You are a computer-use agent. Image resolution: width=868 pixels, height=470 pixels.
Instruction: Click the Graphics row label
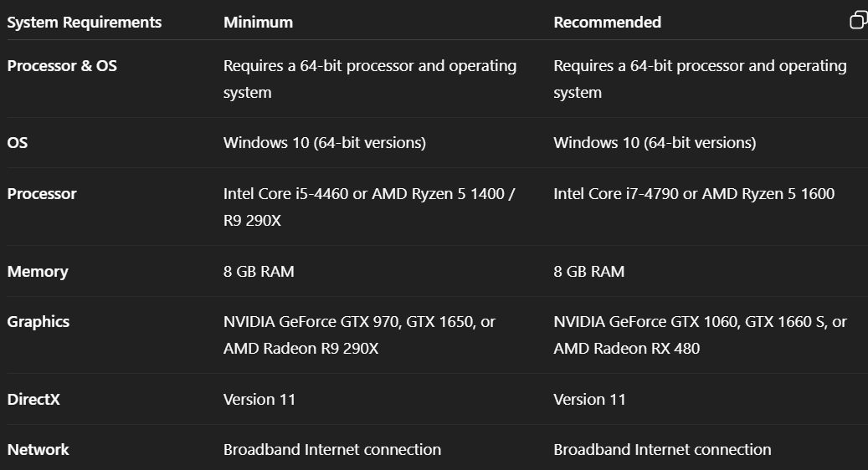tap(39, 322)
